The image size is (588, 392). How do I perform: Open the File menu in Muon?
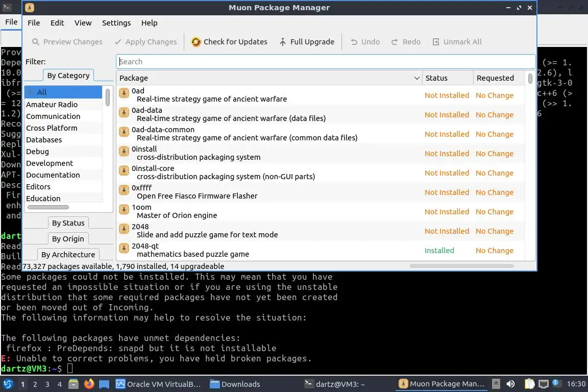pyautogui.click(x=34, y=23)
